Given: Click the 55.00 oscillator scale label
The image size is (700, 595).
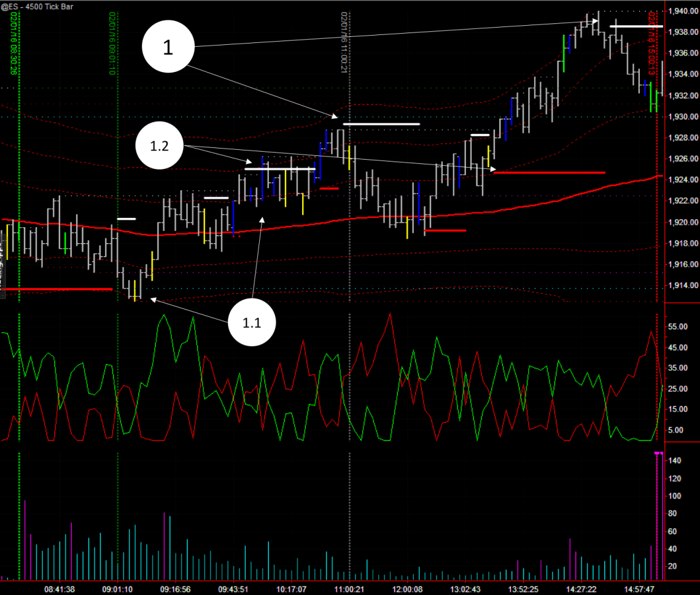Looking at the screenshot, I should (678, 327).
